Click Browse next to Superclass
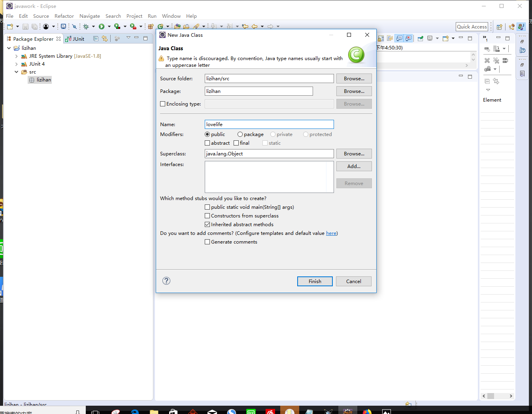 [354, 154]
